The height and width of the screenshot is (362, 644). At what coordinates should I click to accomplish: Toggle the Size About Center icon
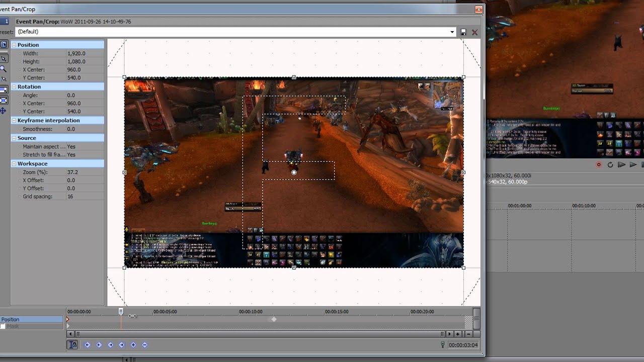point(3,100)
